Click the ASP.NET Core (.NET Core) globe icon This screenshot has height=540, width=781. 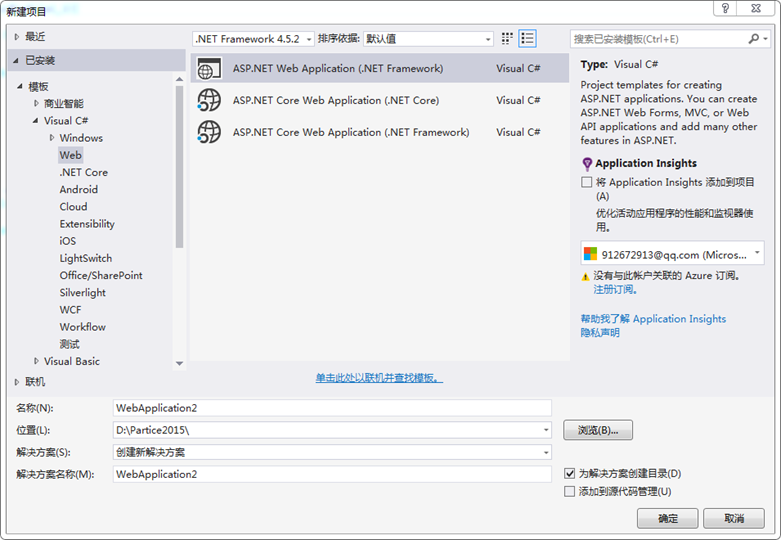pos(209,100)
